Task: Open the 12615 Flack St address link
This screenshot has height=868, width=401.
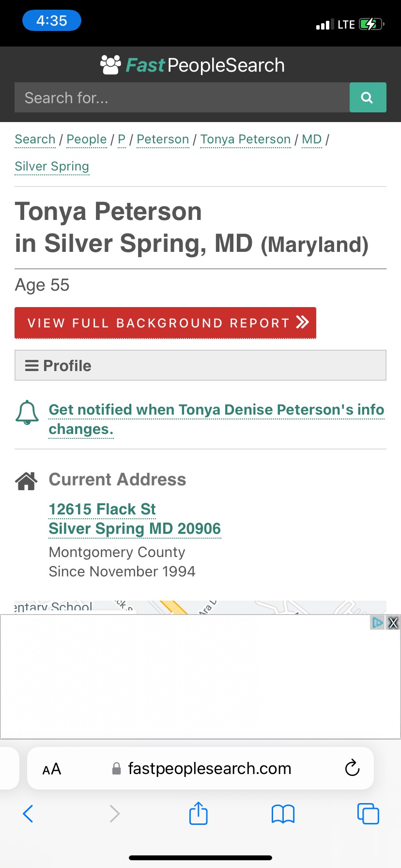Action: point(102,509)
